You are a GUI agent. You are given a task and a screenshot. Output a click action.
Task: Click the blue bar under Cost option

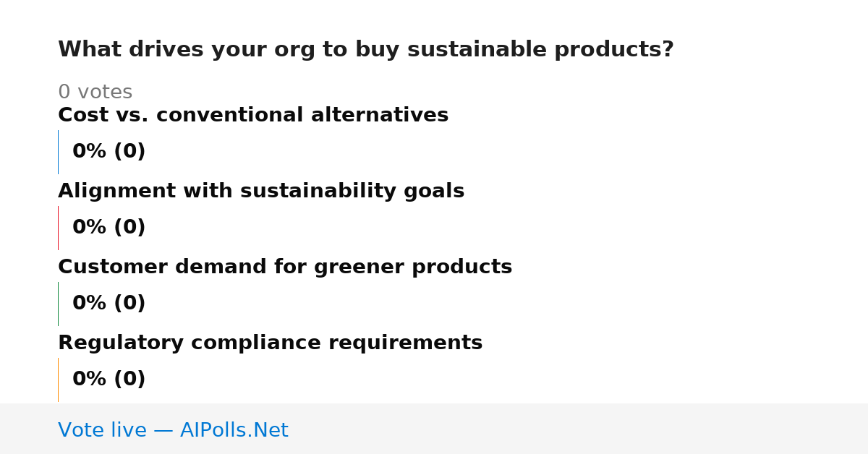click(59, 152)
